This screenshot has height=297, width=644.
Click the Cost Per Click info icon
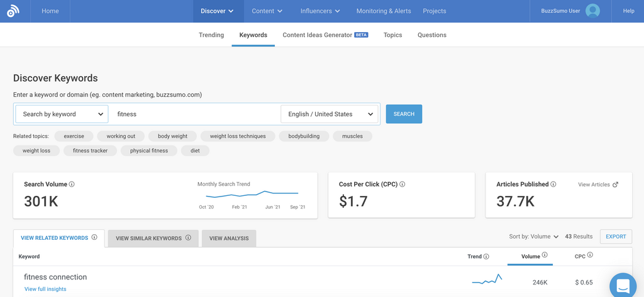402,185
